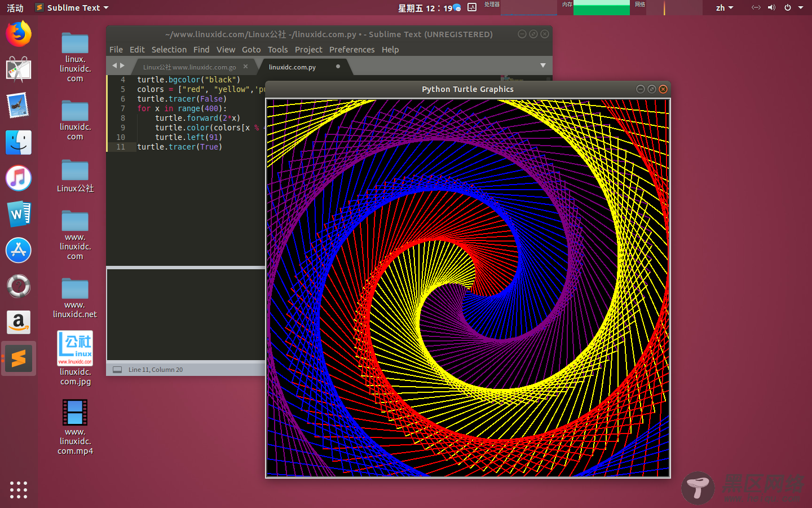
Task: Open the Find menu
Action: click(x=201, y=50)
